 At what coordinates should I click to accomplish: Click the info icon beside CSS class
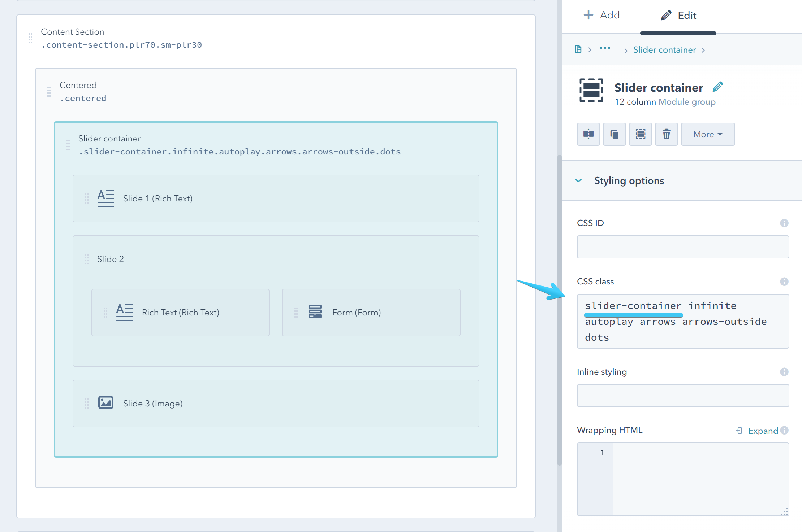pyautogui.click(x=784, y=281)
